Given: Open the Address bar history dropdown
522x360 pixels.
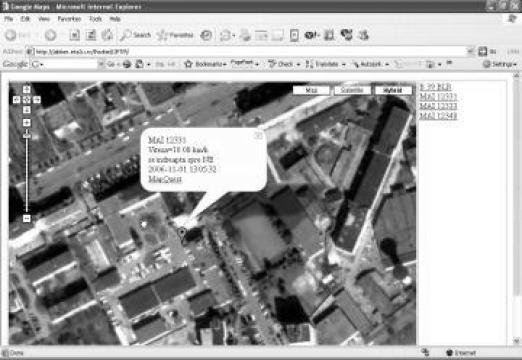Looking at the screenshot, I should click(x=470, y=51).
